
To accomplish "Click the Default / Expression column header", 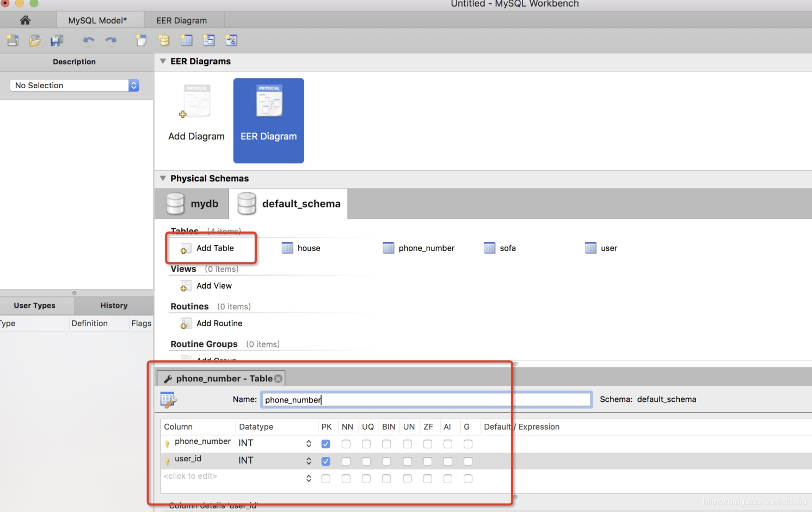I will [521, 427].
